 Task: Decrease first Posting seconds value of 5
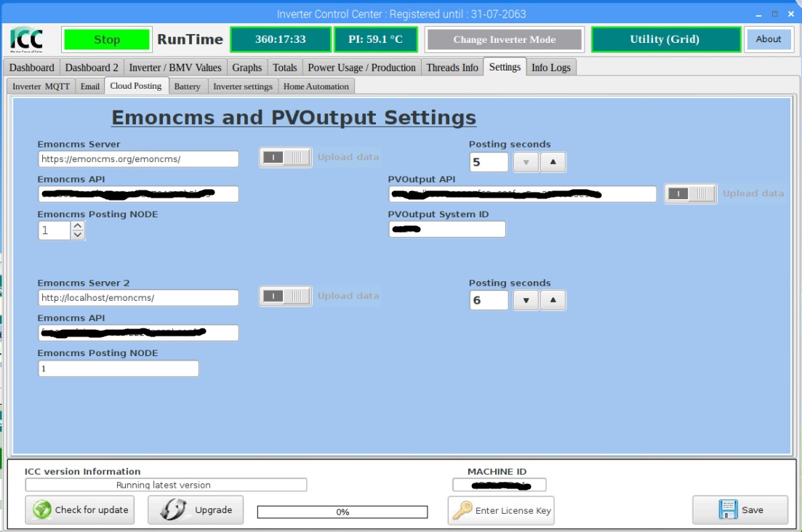pos(526,162)
